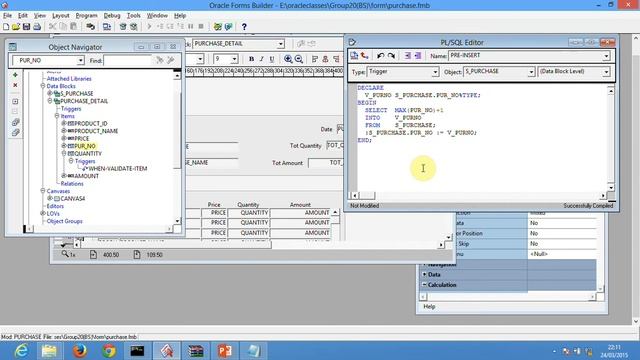Viewport: 640px width, 360px height.
Task: Toggle Underline formatting in Layout Editor
Action: [272, 59]
